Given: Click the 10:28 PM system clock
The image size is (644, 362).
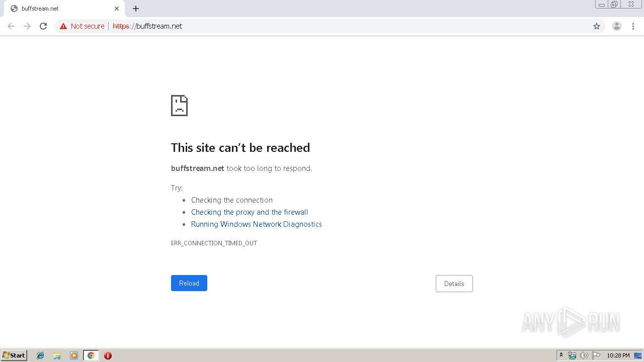Looking at the screenshot, I should (618, 355).
